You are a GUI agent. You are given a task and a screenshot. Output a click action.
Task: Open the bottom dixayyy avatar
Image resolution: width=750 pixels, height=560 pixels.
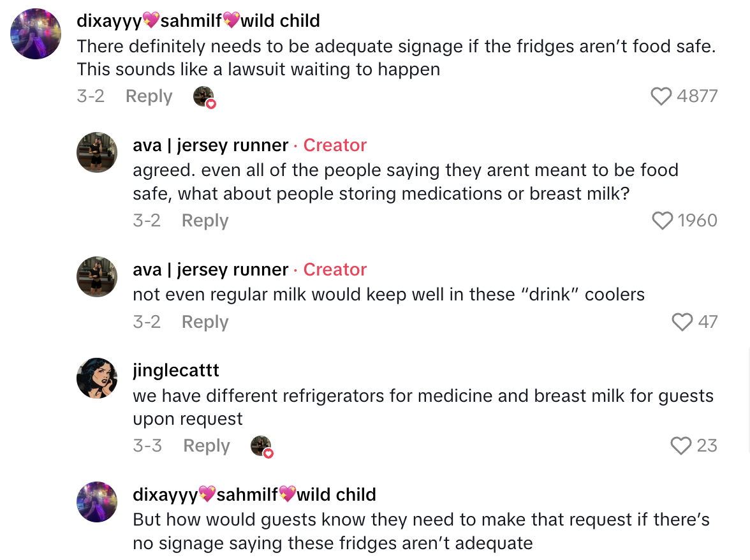[x=97, y=502]
